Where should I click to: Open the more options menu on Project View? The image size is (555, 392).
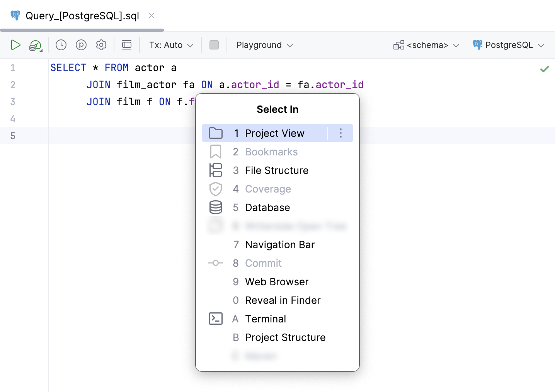(340, 133)
